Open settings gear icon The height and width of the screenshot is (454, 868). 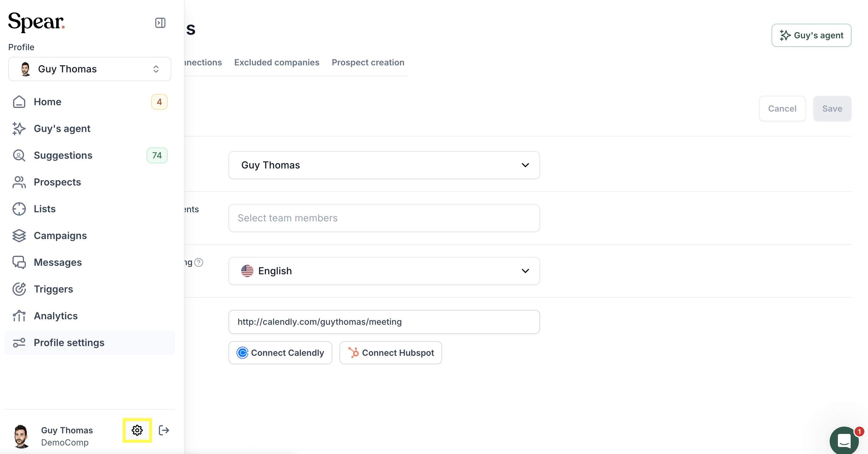(x=137, y=430)
